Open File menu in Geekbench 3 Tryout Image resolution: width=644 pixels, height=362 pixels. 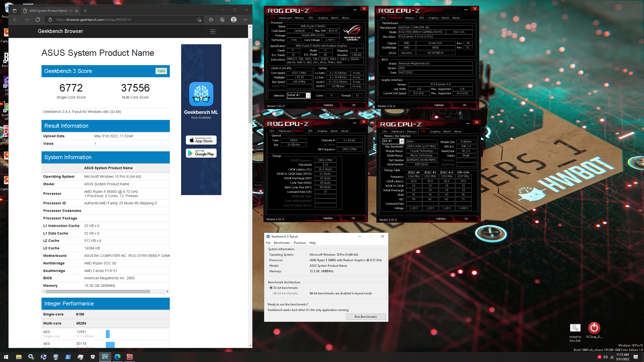click(268, 243)
